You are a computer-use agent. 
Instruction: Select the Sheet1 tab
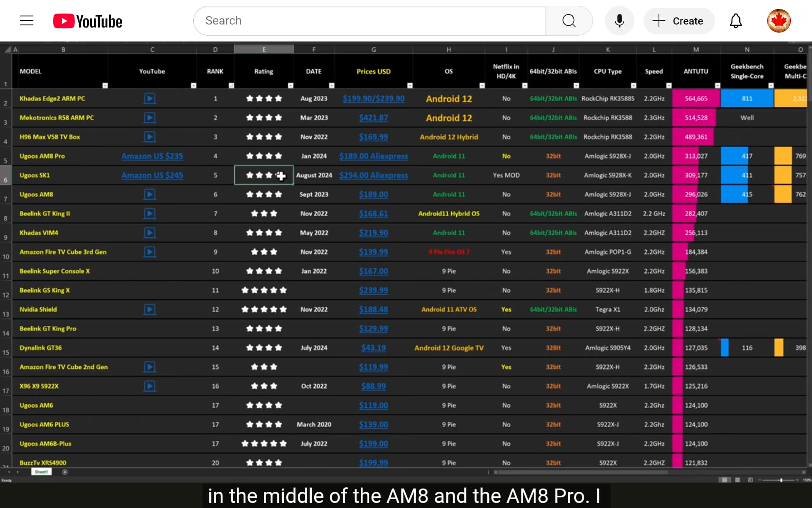[41, 472]
